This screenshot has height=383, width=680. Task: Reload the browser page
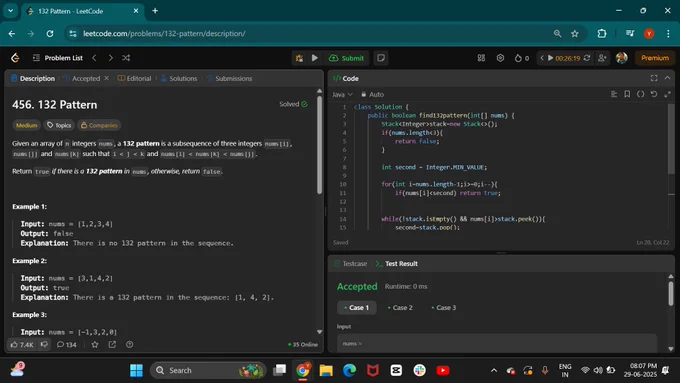tap(50, 33)
